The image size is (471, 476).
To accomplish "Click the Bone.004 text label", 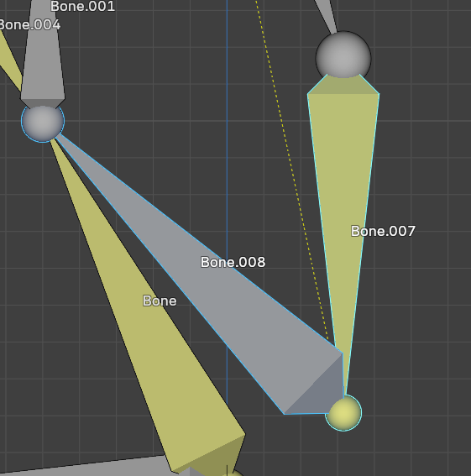I will pyautogui.click(x=29, y=25).
